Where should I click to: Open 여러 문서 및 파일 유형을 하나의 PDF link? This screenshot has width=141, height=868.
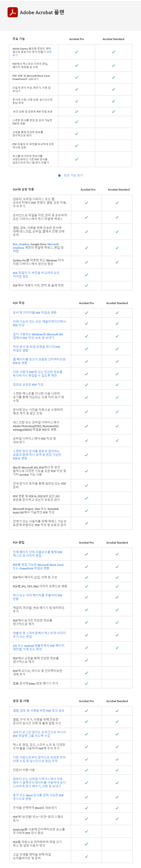pyautogui.click(x=36, y=348)
